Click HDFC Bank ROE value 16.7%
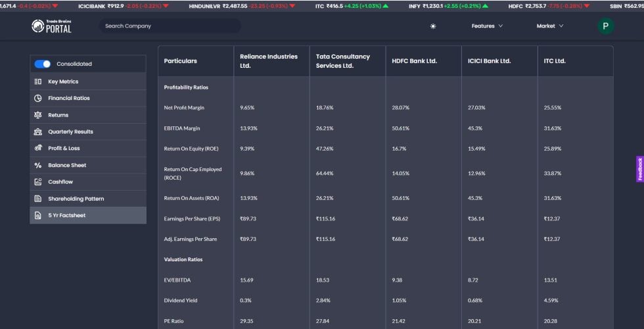 (399, 149)
